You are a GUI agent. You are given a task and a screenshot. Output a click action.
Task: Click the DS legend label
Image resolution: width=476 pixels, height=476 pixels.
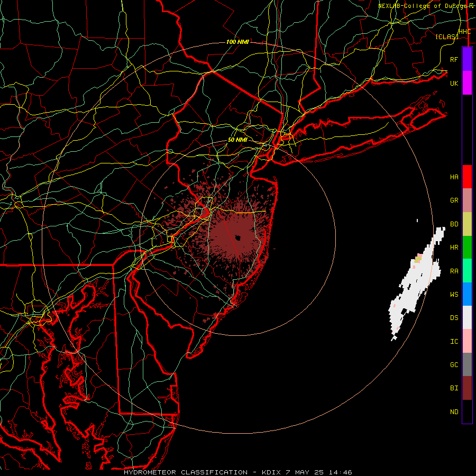click(454, 318)
